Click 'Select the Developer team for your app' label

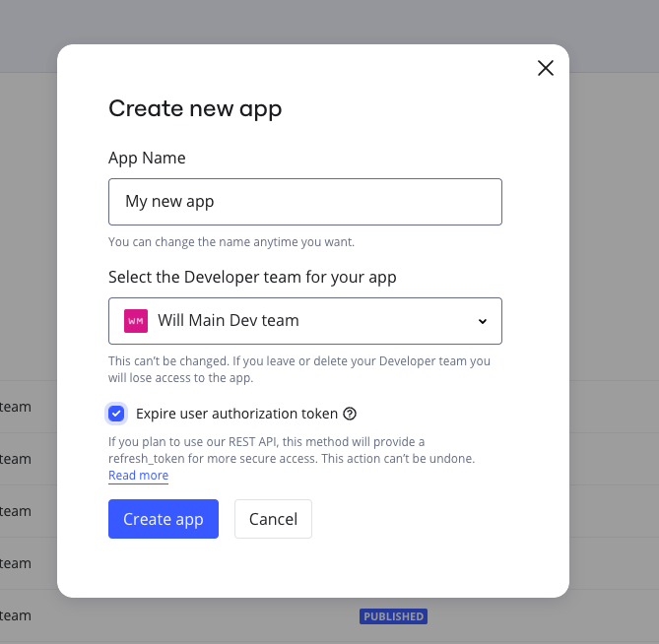click(x=252, y=278)
